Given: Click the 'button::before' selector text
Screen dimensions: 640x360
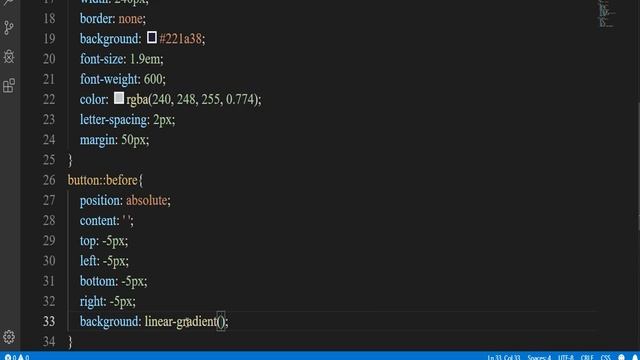Looking at the screenshot, I should (x=102, y=180).
